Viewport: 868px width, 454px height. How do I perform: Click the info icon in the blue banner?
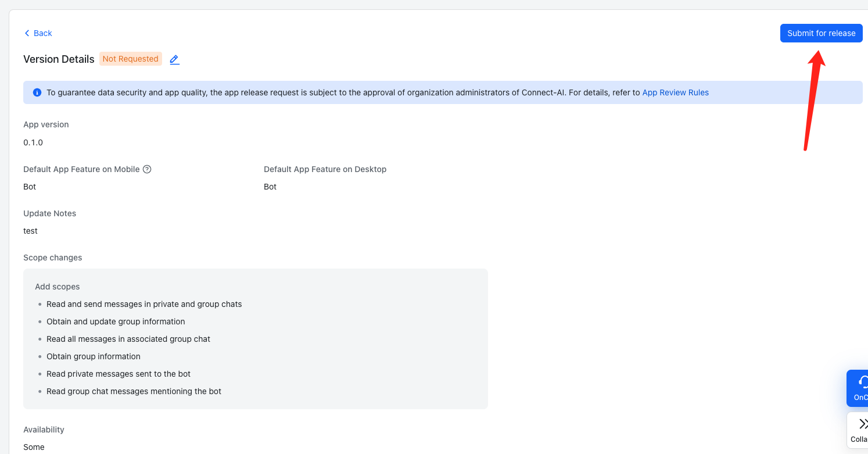pyautogui.click(x=37, y=92)
